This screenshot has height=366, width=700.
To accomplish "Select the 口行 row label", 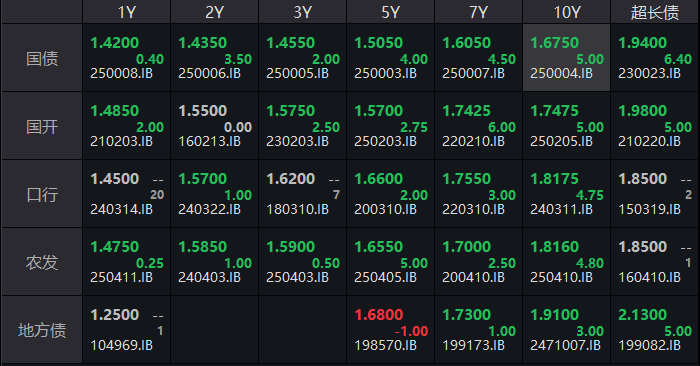I will click(x=42, y=195).
